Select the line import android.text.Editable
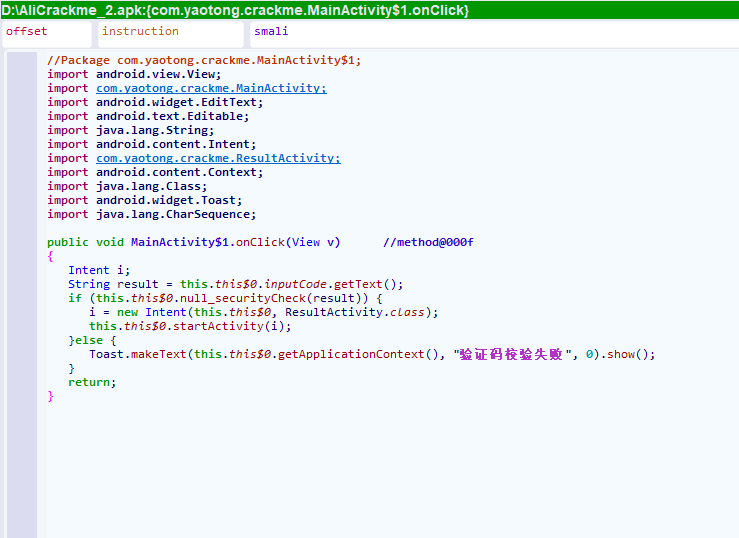739x538 pixels. click(x=148, y=116)
